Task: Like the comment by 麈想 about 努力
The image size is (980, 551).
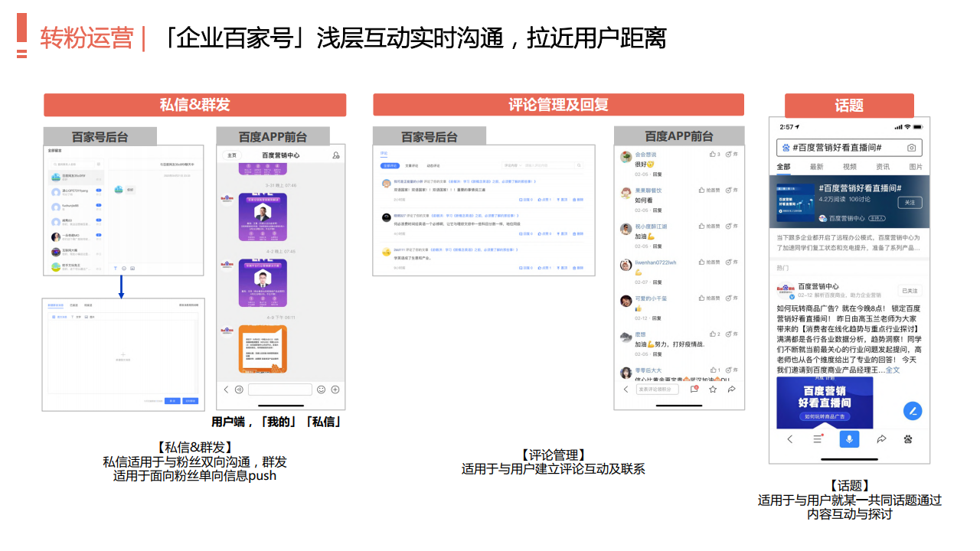Action: (714, 334)
